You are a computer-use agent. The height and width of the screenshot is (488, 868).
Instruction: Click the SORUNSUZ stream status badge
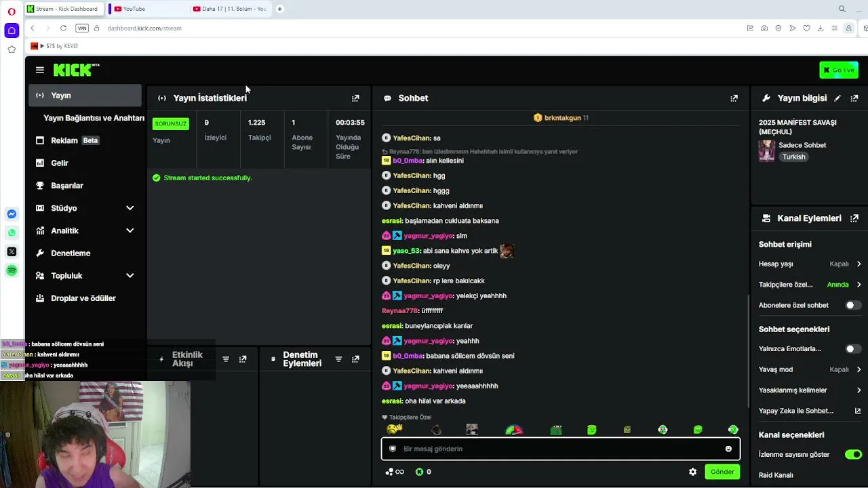pyautogui.click(x=170, y=123)
